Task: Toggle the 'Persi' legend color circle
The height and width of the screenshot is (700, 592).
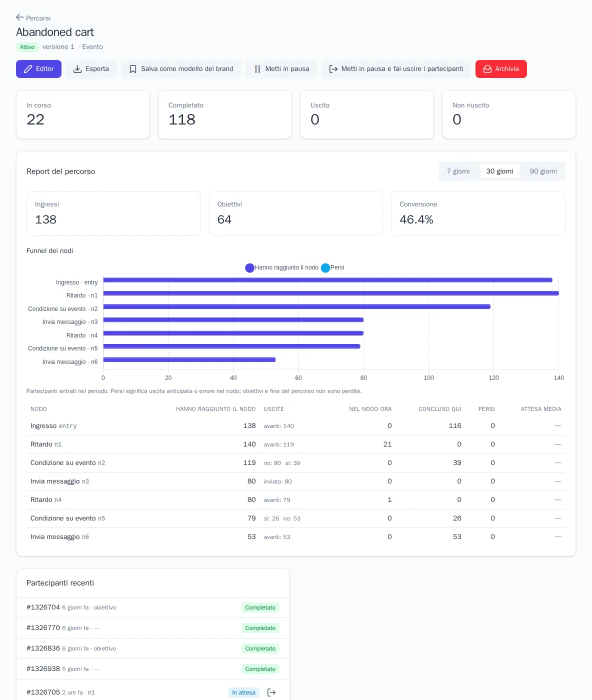Action: click(x=325, y=268)
